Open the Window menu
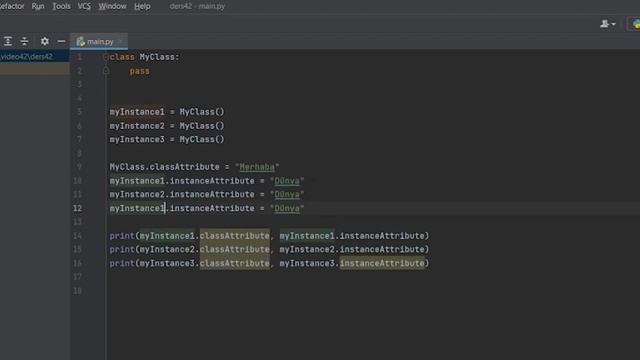640x360 pixels. (x=112, y=6)
